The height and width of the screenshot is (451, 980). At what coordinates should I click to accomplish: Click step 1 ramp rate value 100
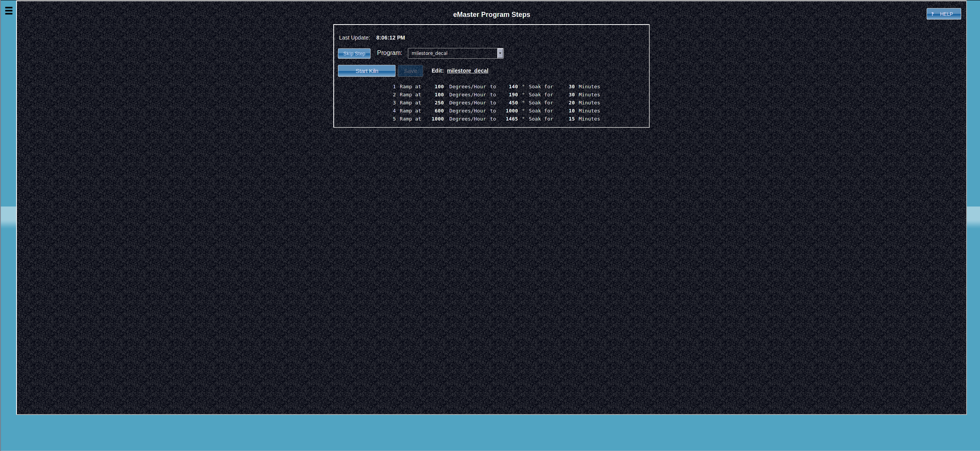439,86
